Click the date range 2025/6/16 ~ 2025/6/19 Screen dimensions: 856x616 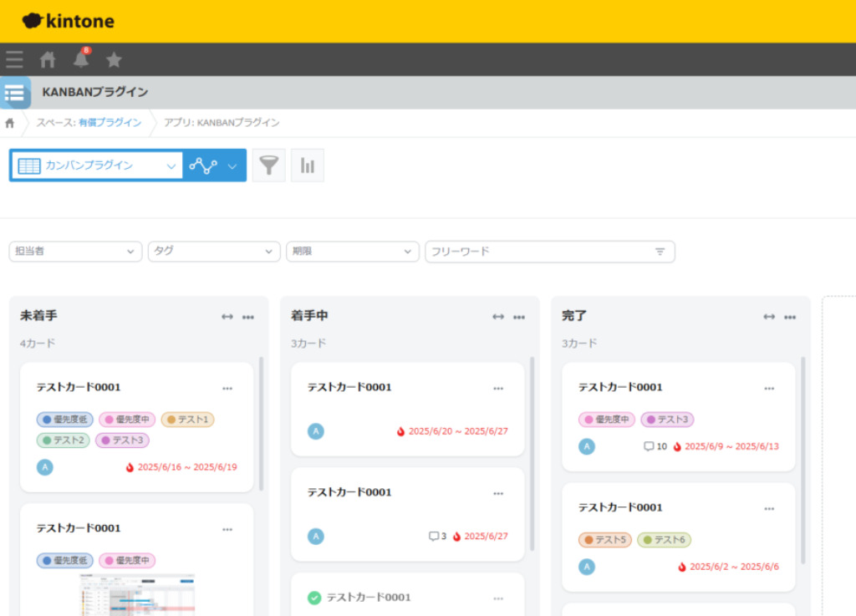[x=187, y=467]
